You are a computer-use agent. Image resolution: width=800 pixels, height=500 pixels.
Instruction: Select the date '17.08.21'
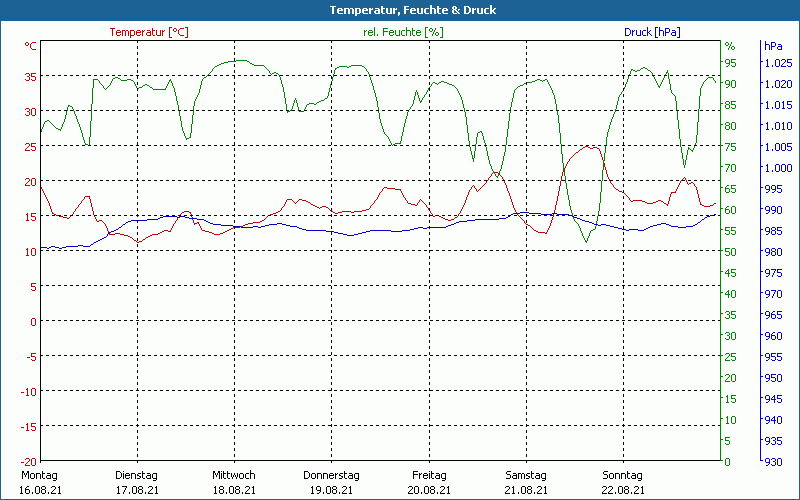(137, 490)
